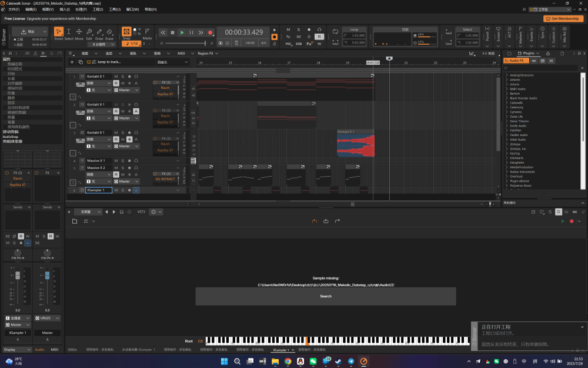Select the Draw pencil tool
Screen dimensions: 588x368
99,32
